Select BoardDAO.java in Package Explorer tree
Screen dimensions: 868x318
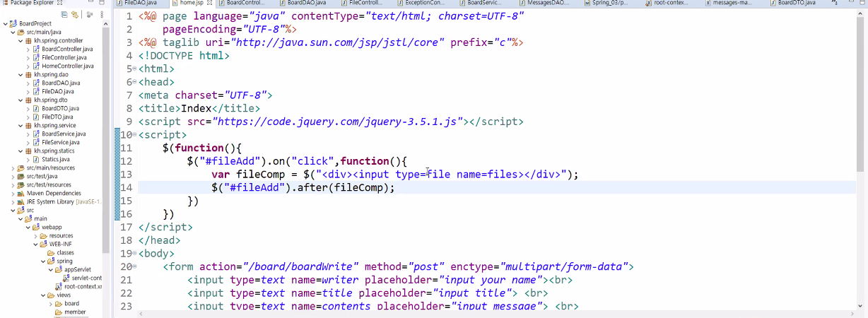61,83
